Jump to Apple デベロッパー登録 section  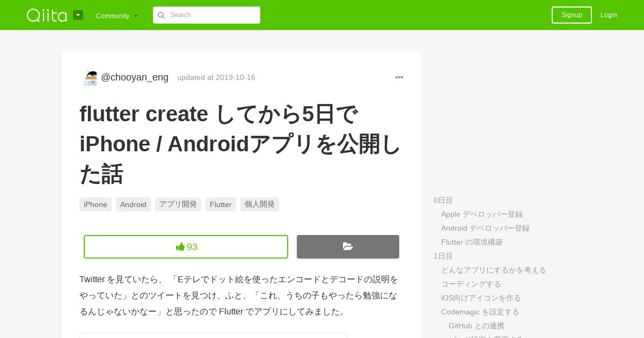pyautogui.click(x=482, y=214)
